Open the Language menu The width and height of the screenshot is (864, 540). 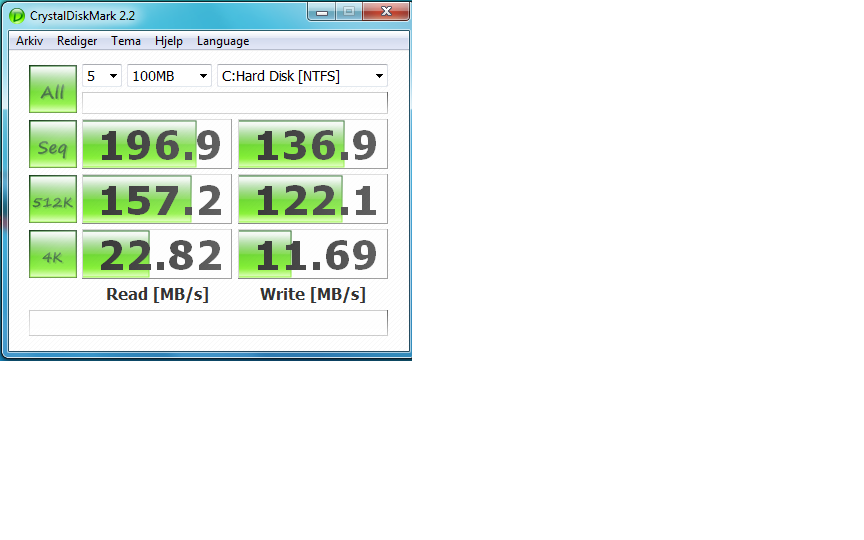pos(223,41)
